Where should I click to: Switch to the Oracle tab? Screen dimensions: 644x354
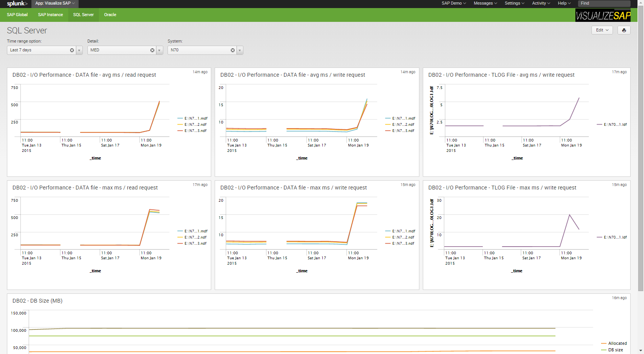click(110, 15)
